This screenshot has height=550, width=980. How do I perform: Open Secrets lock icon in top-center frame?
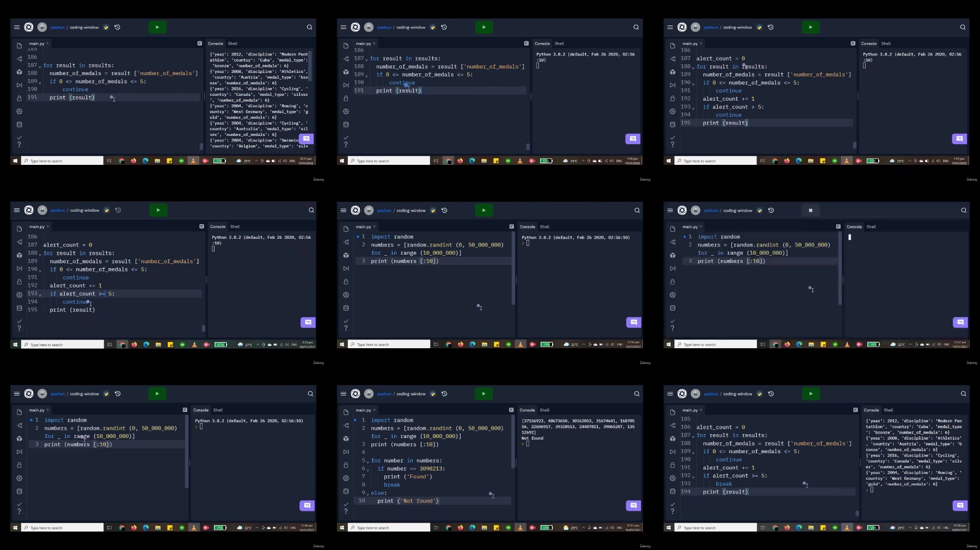[x=346, y=98]
